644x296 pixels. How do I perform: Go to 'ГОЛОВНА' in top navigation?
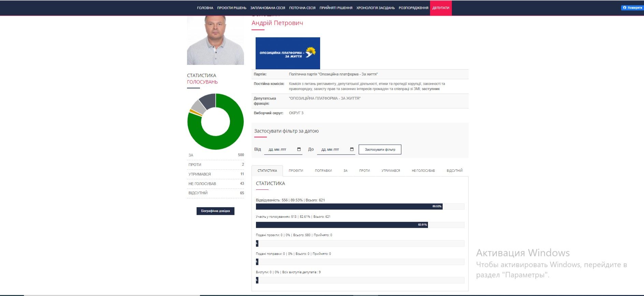tap(205, 8)
